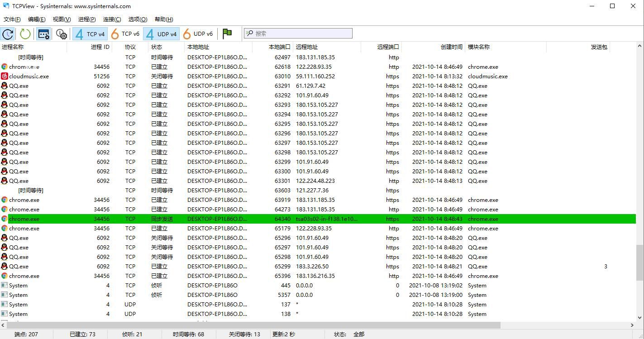Click chrome icon on local port 65179 row

5,229
